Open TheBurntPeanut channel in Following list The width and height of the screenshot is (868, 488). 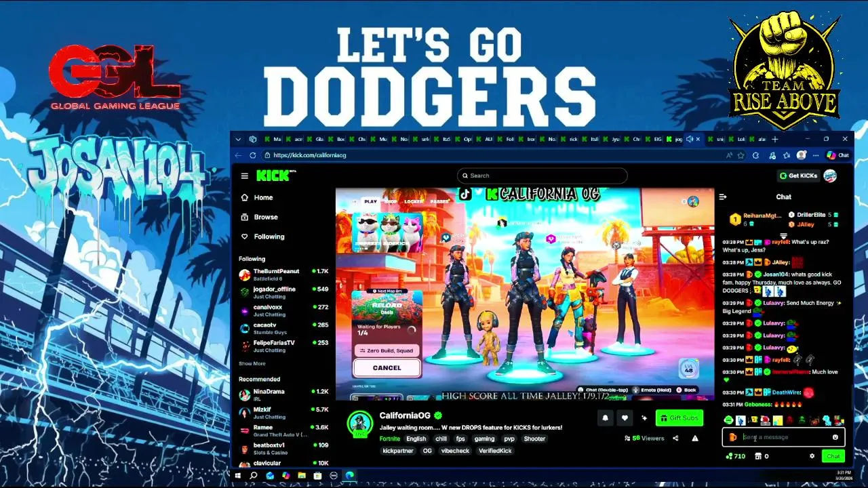click(x=283, y=274)
